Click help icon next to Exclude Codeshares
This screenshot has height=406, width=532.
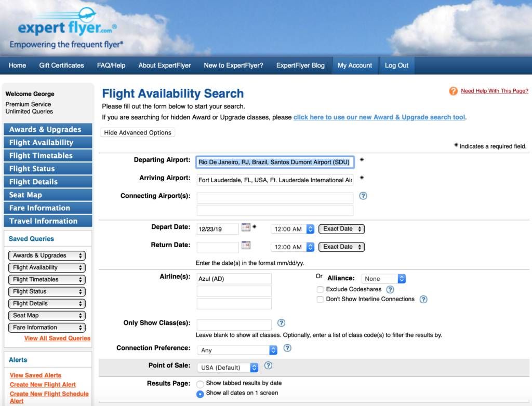(x=390, y=289)
